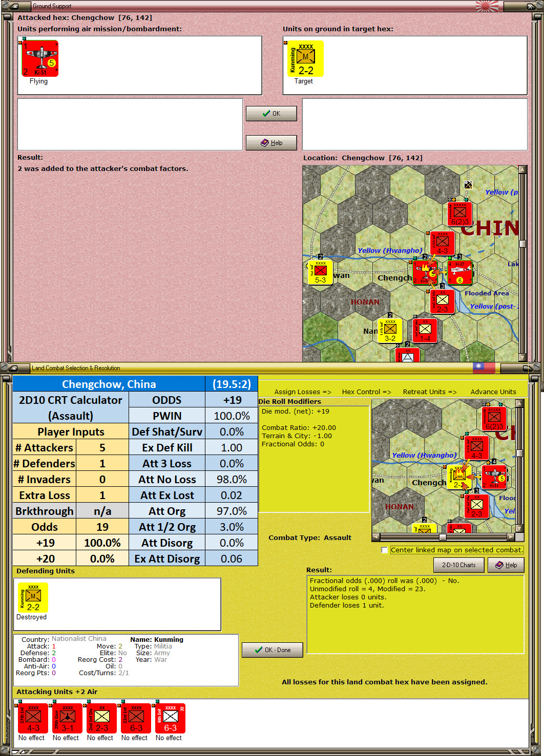Click horizontal scrollbar thumb on combat map
This screenshot has width=544, height=756.
[x=443, y=537]
